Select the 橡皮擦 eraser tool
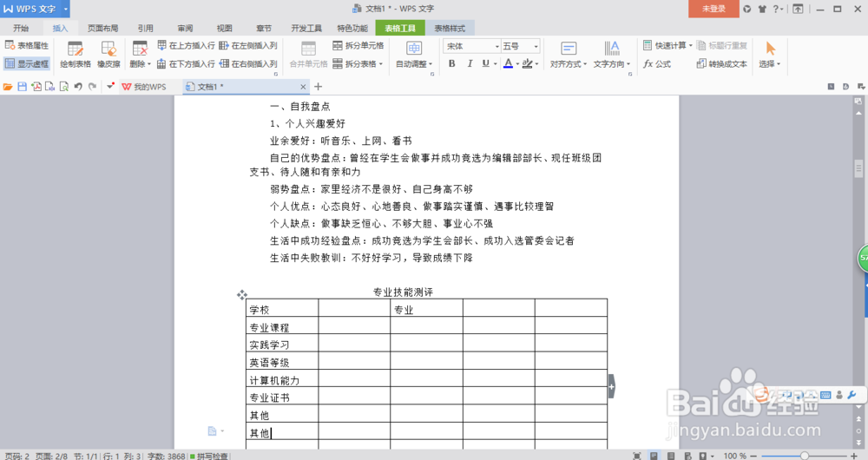This screenshot has height=460, width=868. tap(108, 55)
